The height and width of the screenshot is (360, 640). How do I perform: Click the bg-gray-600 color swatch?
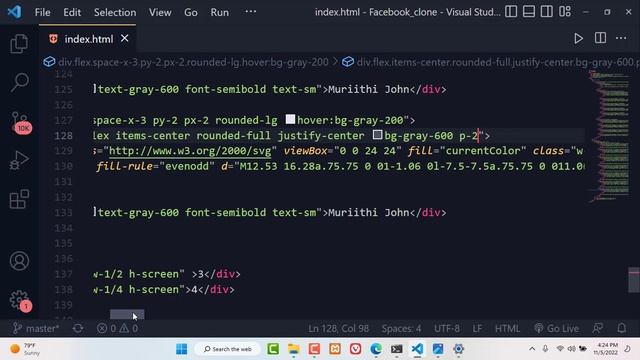coord(378,135)
